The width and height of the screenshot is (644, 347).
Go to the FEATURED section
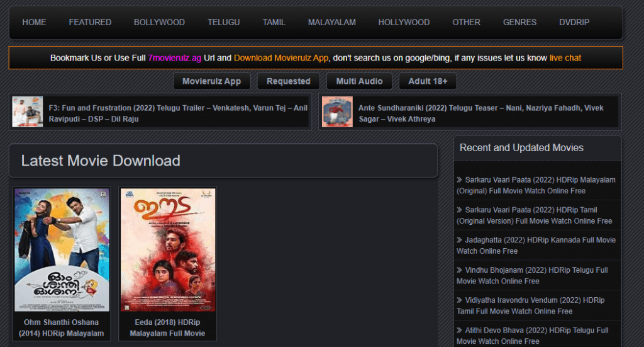click(90, 22)
